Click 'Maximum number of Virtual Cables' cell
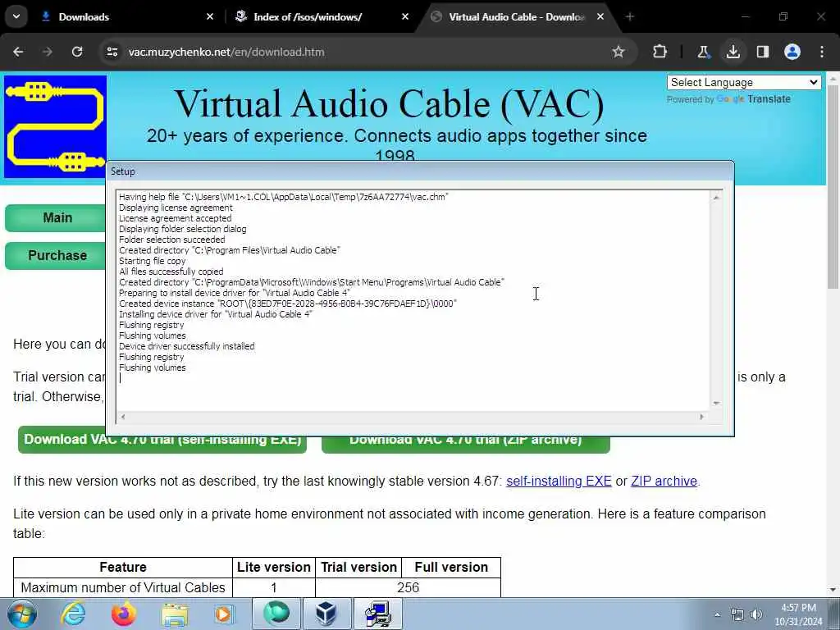Image resolution: width=840 pixels, height=630 pixels. (123, 587)
